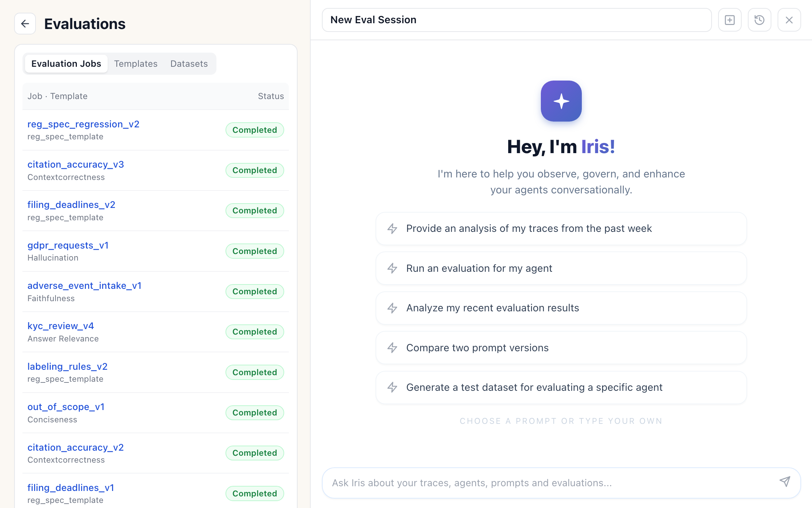Close the Iris panel with X

[x=789, y=20]
